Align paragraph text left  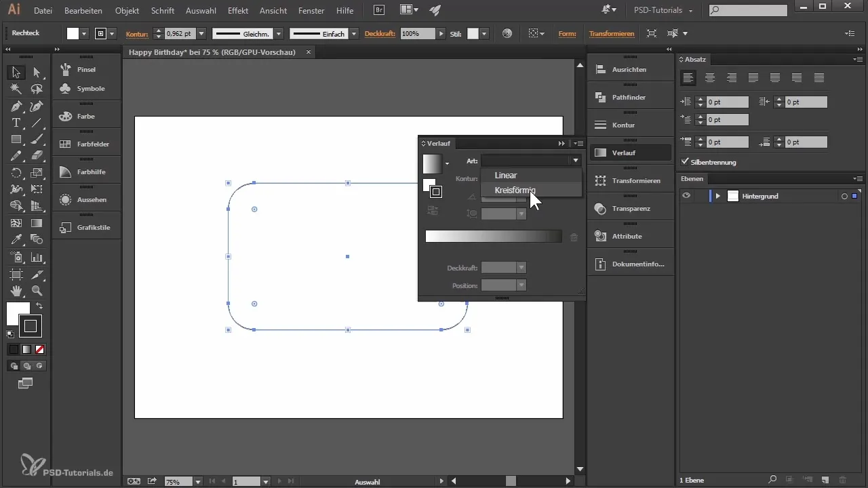(x=688, y=78)
